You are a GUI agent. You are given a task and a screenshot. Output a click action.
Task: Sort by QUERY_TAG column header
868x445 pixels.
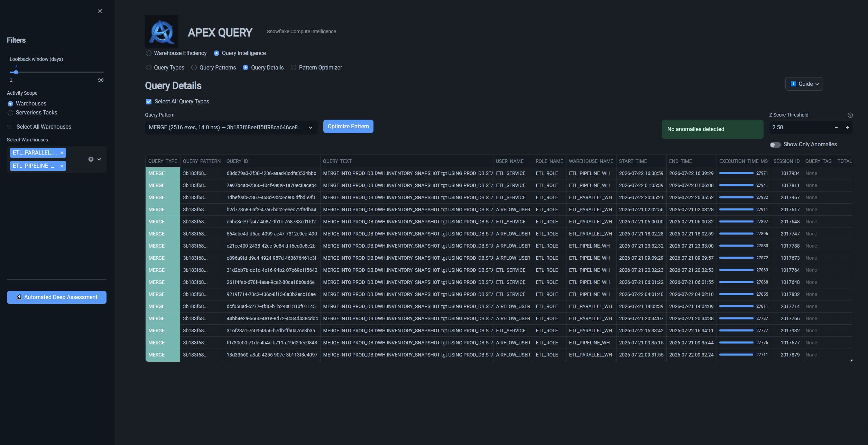coord(818,161)
